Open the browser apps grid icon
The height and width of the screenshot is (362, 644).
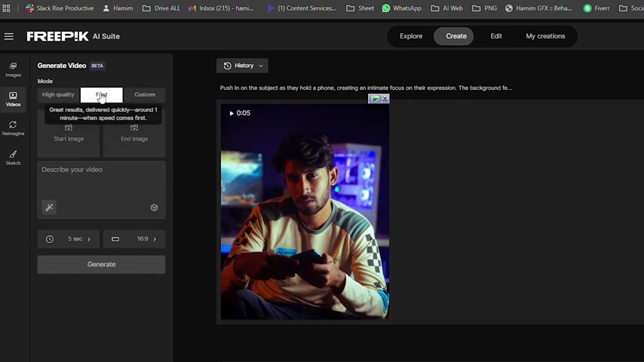tap(6, 8)
